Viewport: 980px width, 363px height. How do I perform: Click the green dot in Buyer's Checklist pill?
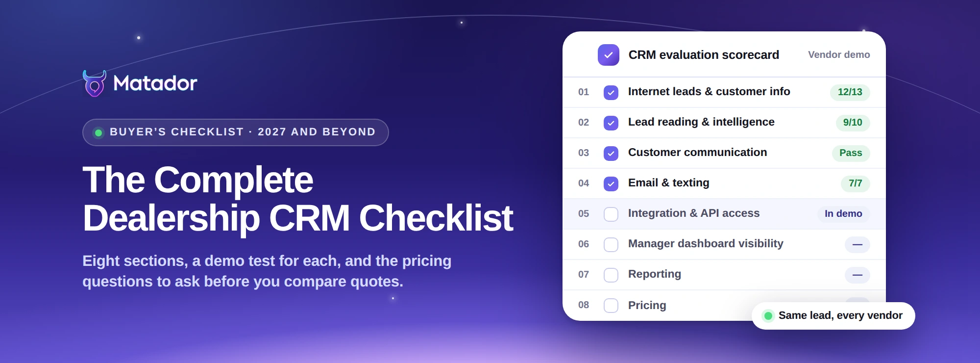pos(98,132)
